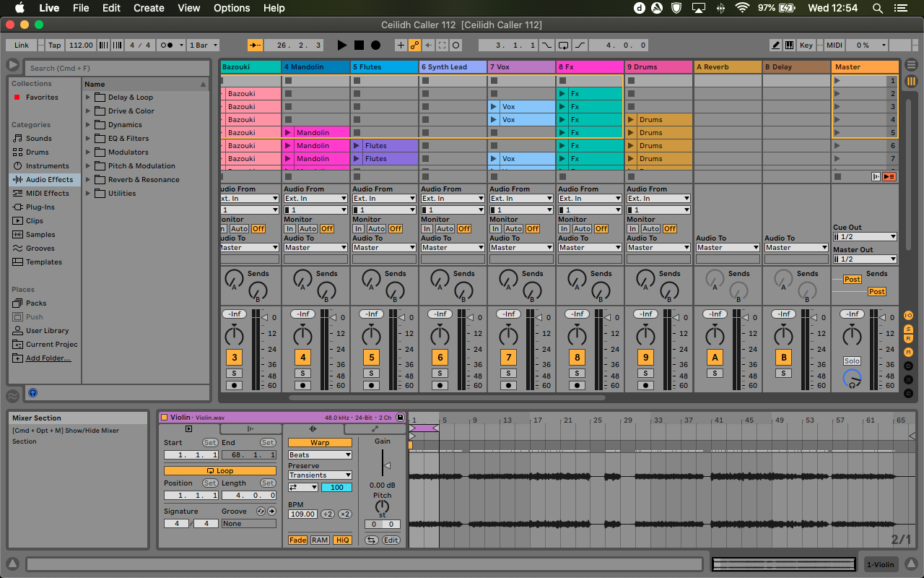
Task: Solo track 4 Mandolin
Action: click(302, 373)
